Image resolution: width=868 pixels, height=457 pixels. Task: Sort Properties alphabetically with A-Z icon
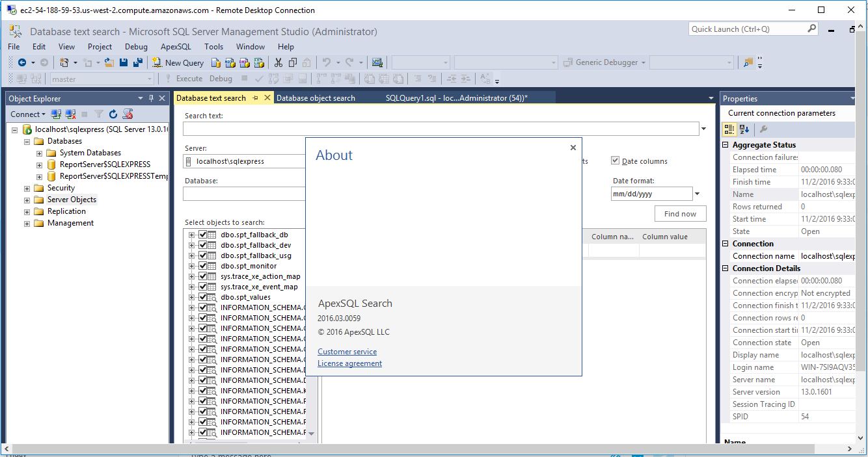[x=744, y=129]
